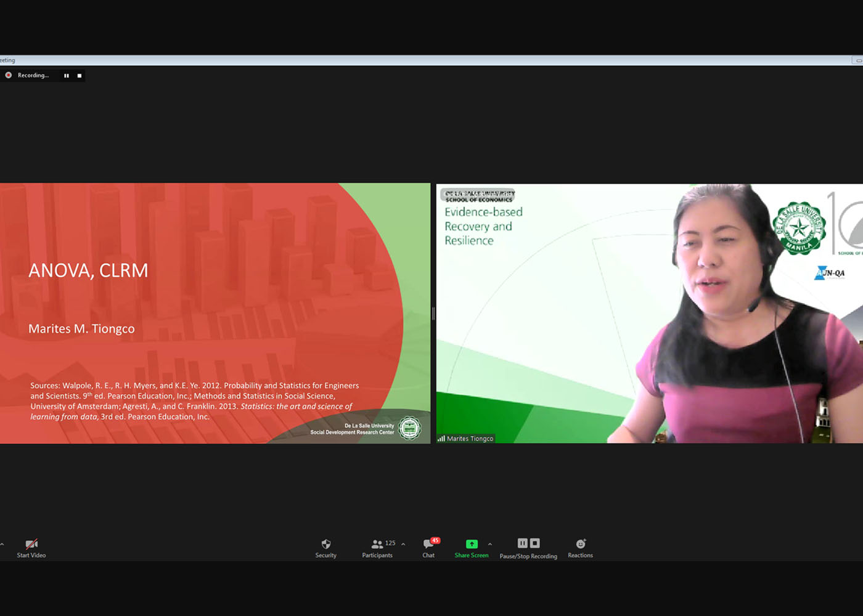Image resolution: width=863 pixels, height=616 pixels.
Task: Open the Reactions emoji menu
Action: click(x=580, y=544)
